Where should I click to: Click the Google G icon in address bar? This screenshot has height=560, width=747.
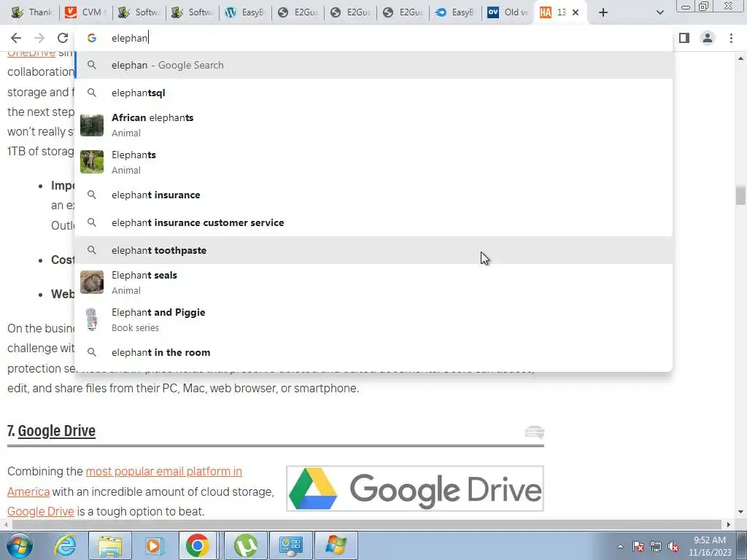(x=92, y=38)
